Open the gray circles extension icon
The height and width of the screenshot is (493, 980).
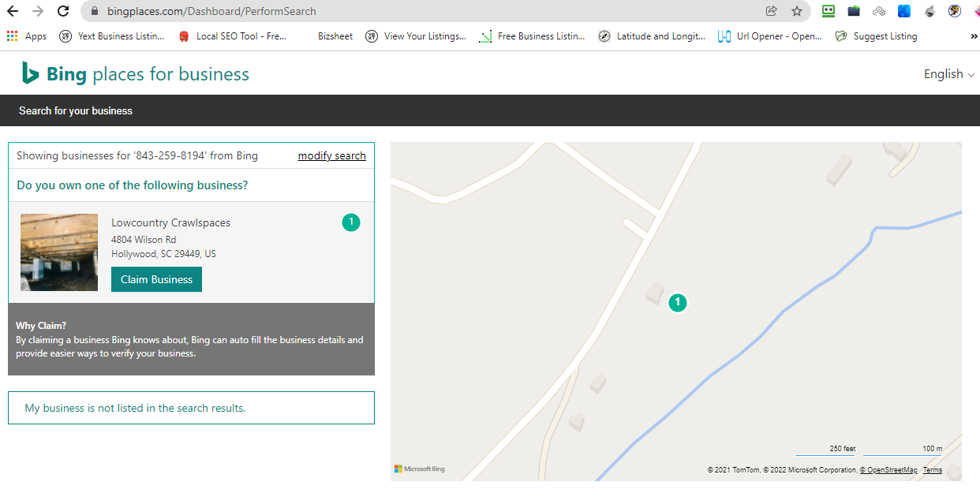[x=879, y=11]
